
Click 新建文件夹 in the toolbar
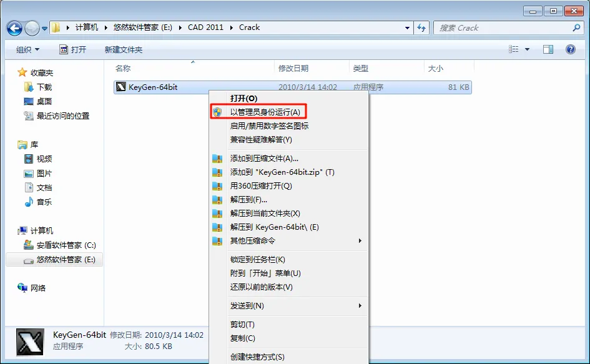pyautogui.click(x=124, y=50)
